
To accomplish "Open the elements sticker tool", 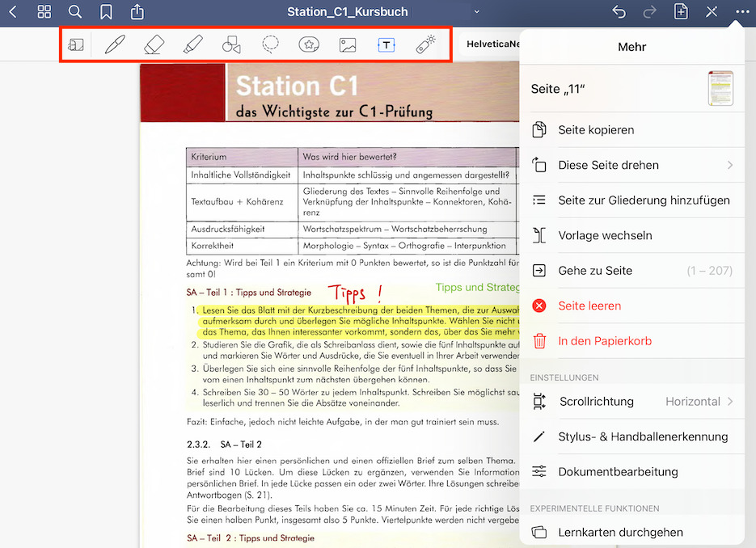I will [x=308, y=44].
